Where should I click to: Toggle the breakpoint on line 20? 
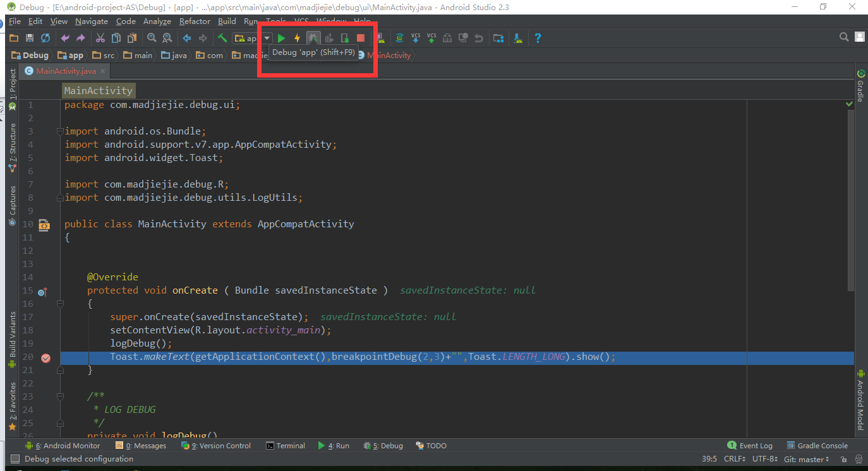(45, 358)
